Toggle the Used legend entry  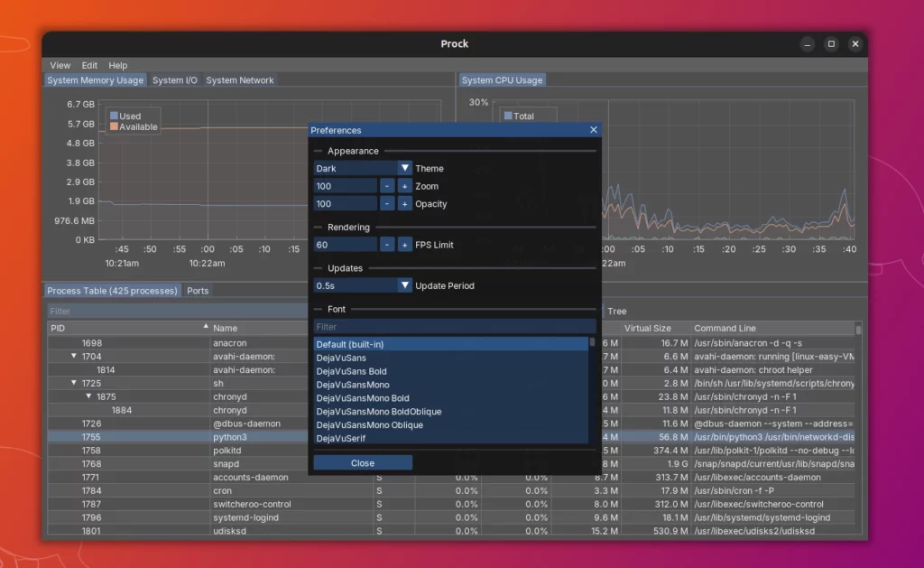coord(125,116)
